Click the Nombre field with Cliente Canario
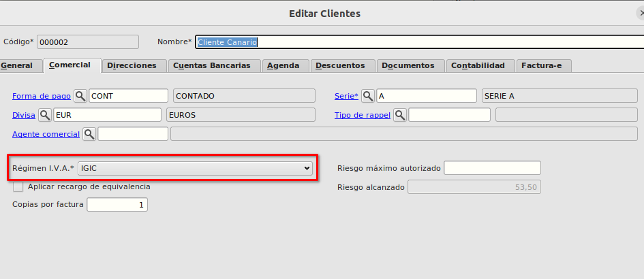644x279 pixels. pyautogui.click(x=419, y=42)
